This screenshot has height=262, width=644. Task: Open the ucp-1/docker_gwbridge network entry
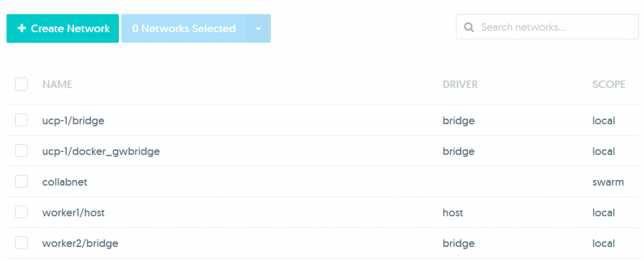(101, 152)
